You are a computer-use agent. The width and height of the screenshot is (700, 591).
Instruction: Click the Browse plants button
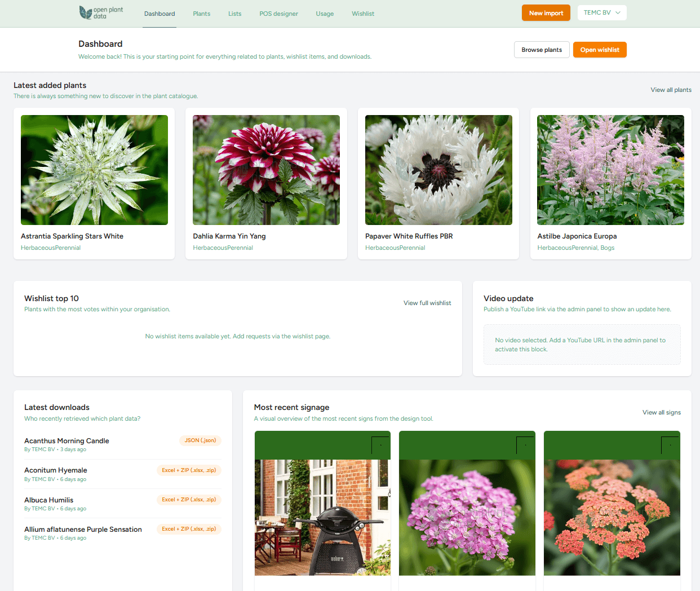pos(542,50)
